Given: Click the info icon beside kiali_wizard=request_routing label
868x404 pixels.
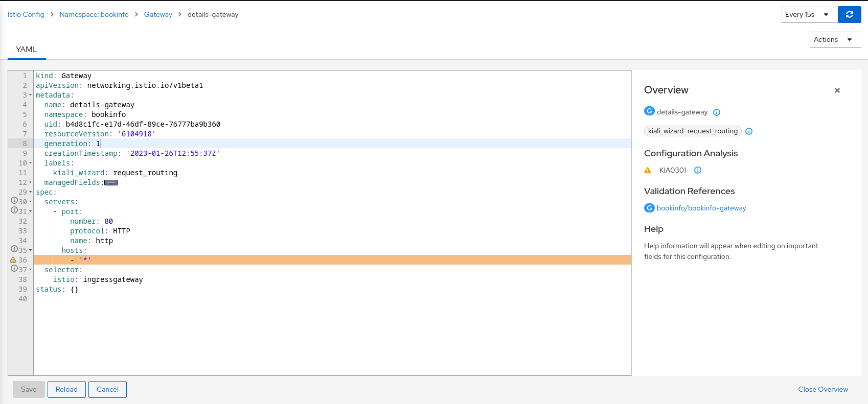Looking at the screenshot, I should (748, 131).
